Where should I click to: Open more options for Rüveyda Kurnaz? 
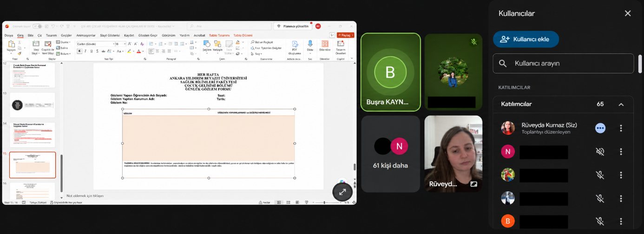click(x=621, y=128)
